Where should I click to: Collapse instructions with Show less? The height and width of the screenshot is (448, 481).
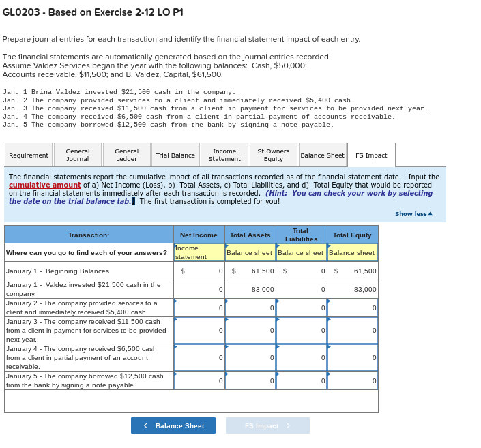click(x=413, y=214)
